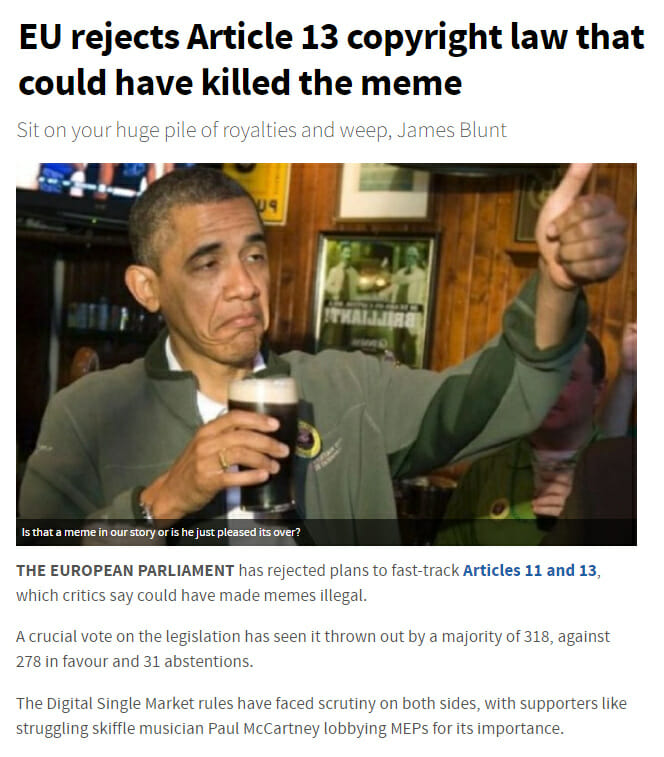Image resolution: width=664 pixels, height=757 pixels.
Task: Click the thumbs-up photo of the man
Action: coord(326,354)
